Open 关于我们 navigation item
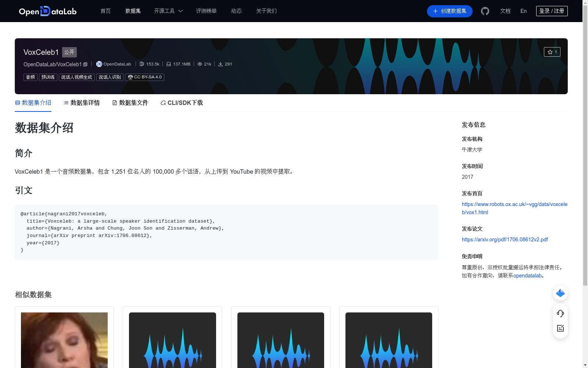This screenshot has height=368, width=588. tap(266, 11)
